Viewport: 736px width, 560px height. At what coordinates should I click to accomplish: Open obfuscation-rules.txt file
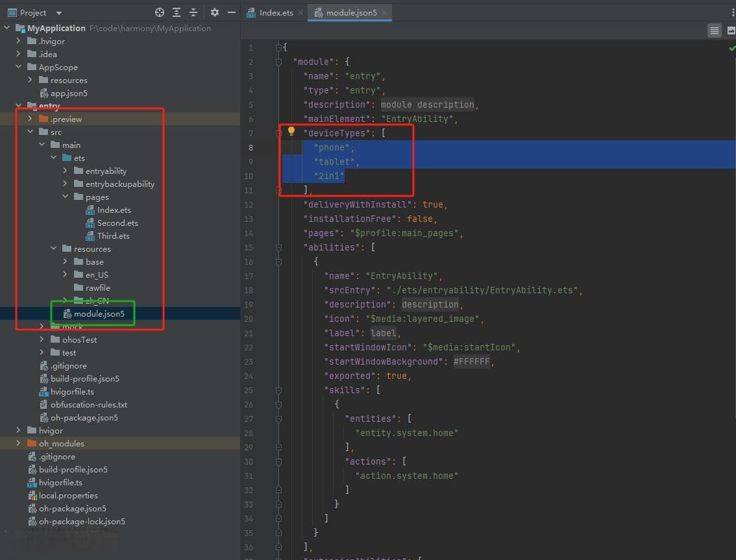89,405
